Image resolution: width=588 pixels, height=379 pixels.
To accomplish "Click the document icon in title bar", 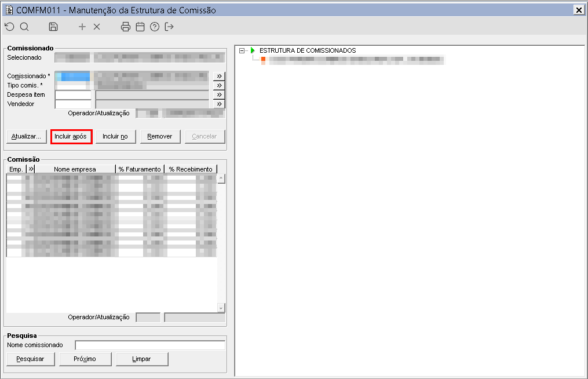I will pos(9,10).
